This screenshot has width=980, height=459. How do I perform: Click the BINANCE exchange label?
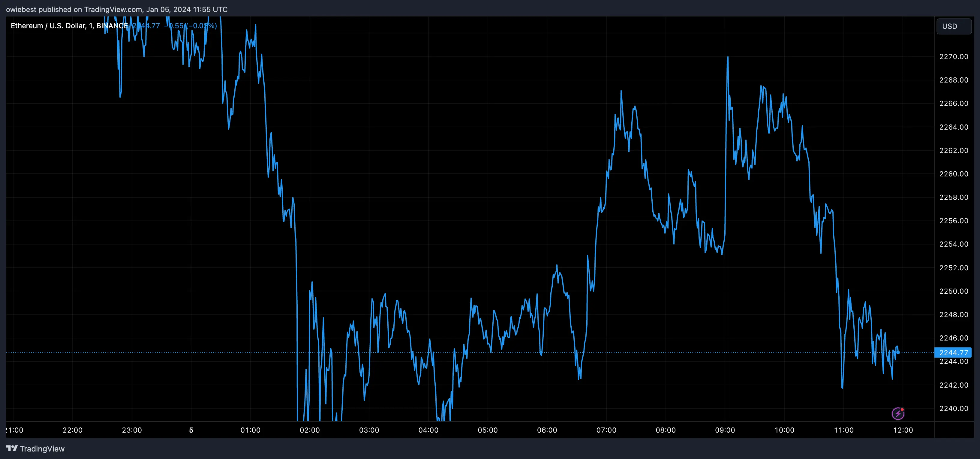click(x=111, y=26)
